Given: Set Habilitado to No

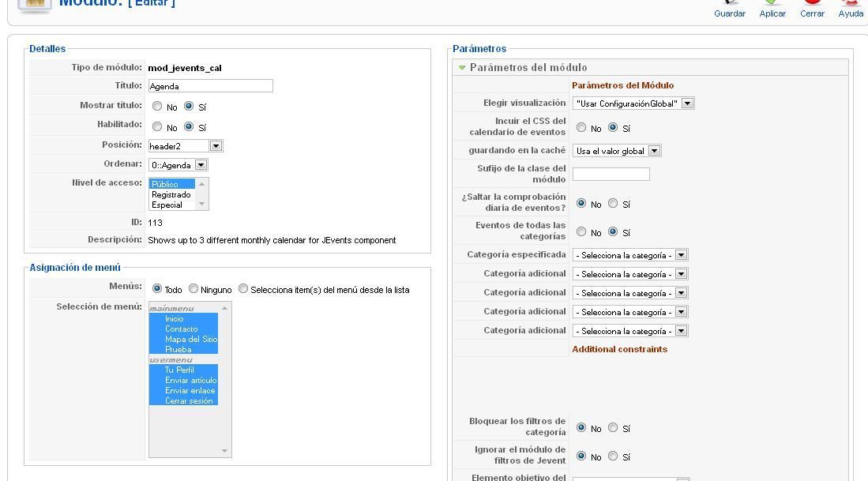Looking at the screenshot, I should [x=157, y=126].
